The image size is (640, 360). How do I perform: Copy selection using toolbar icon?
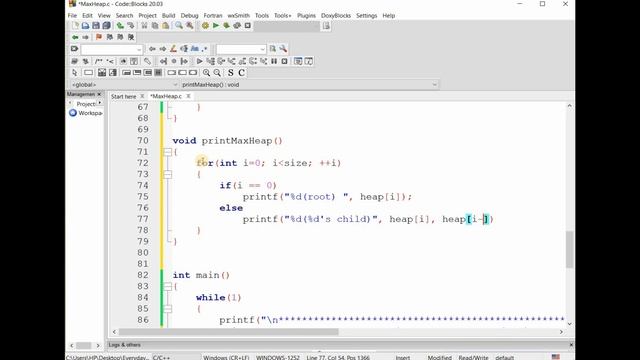155,26
